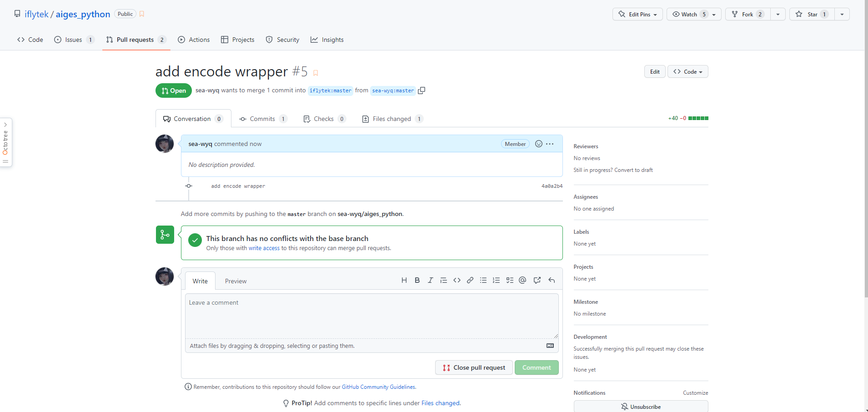Screen dimensions: 868x412
Task: Star the repository
Action: 812,14
